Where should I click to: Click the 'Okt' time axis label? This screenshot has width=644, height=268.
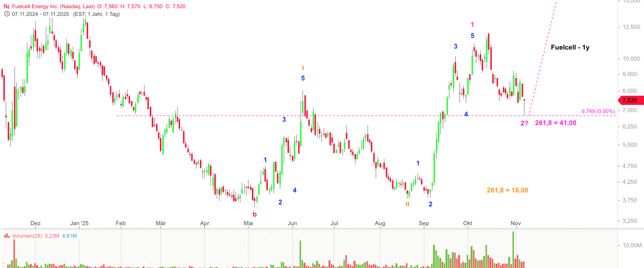468,223
